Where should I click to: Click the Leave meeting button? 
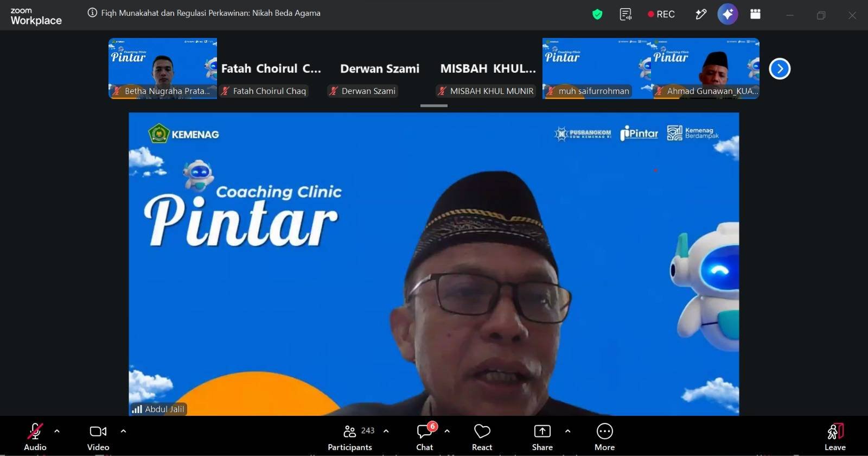(x=835, y=436)
